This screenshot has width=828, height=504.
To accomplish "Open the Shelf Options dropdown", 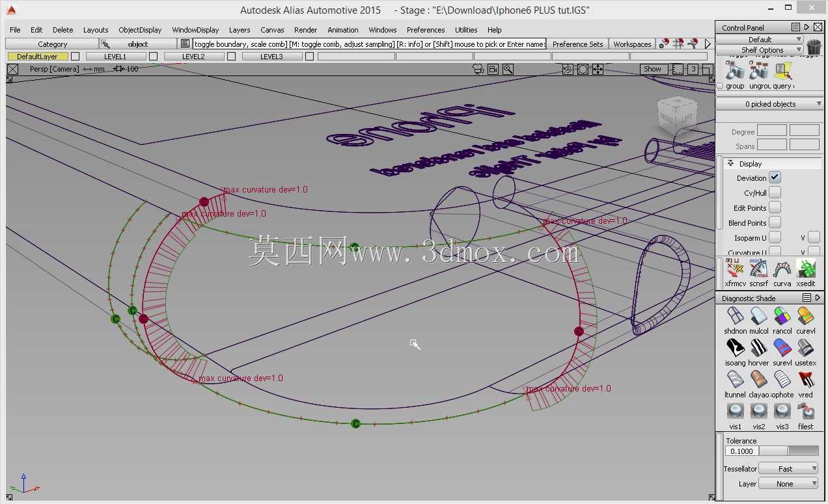I will point(760,50).
